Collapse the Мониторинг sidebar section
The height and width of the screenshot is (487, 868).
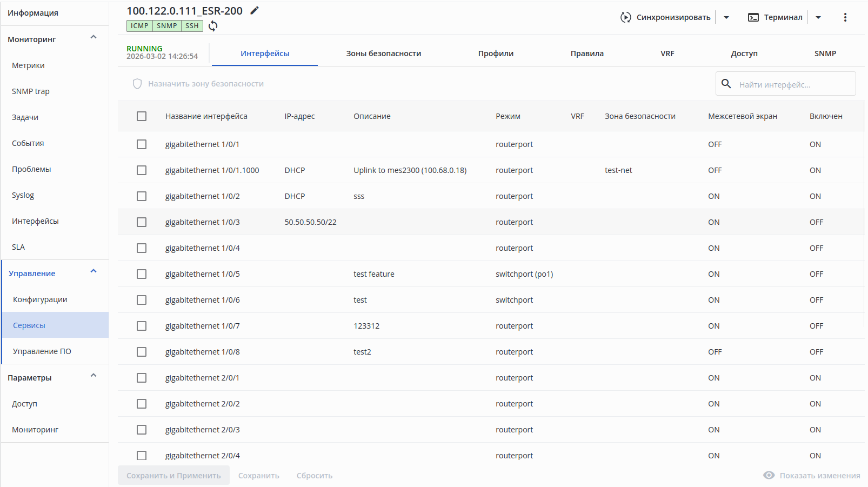pos(94,38)
